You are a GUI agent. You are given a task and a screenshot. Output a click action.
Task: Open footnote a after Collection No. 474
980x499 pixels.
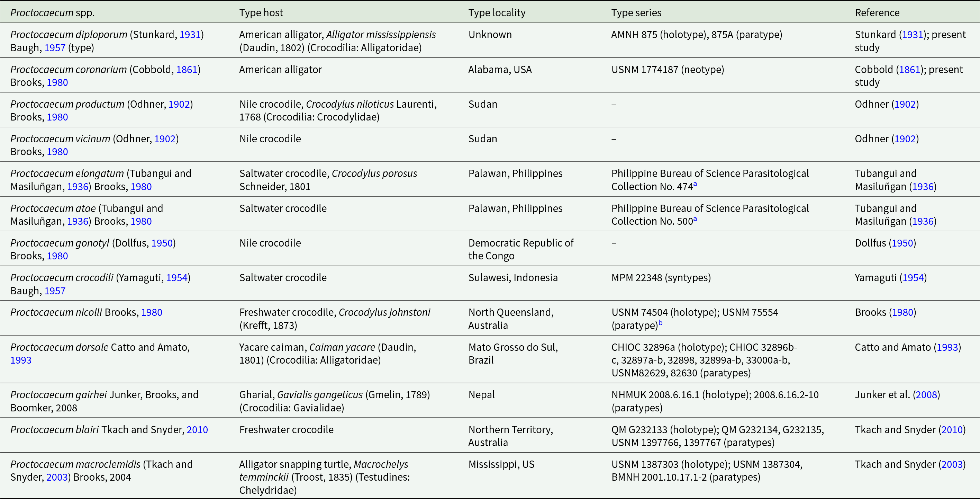click(x=695, y=184)
